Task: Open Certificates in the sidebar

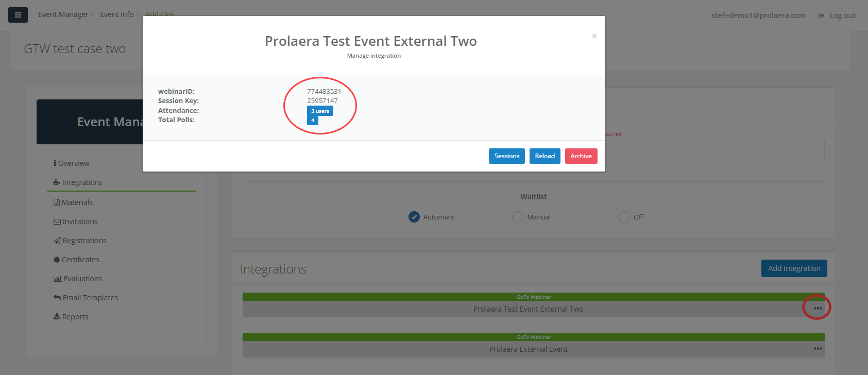Action: (x=76, y=260)
